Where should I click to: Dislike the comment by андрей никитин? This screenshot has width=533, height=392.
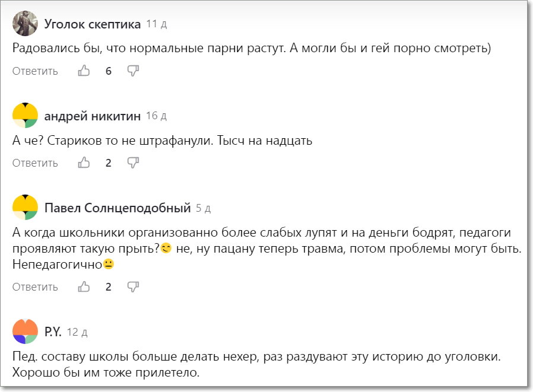(133, 162)
